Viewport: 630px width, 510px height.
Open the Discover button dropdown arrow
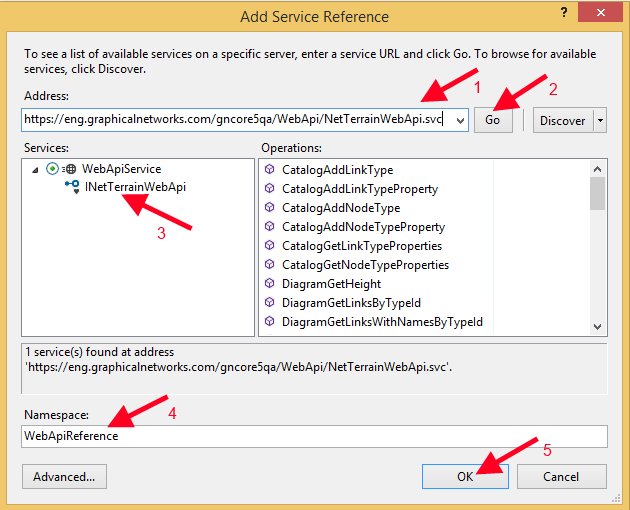600,120
